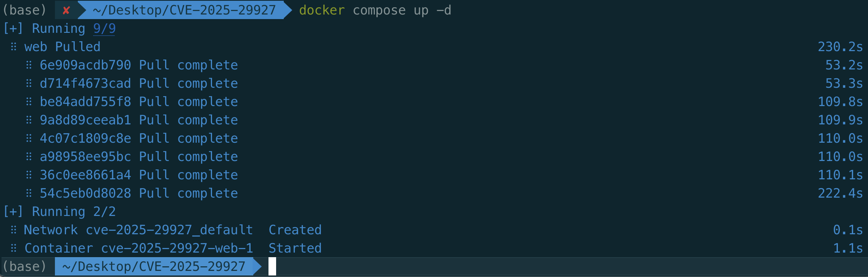Click the 230.2s duration for web Pulled
The height and width of the screenshot is (277, 868).
pyautogui.click(x=840, y=47)
